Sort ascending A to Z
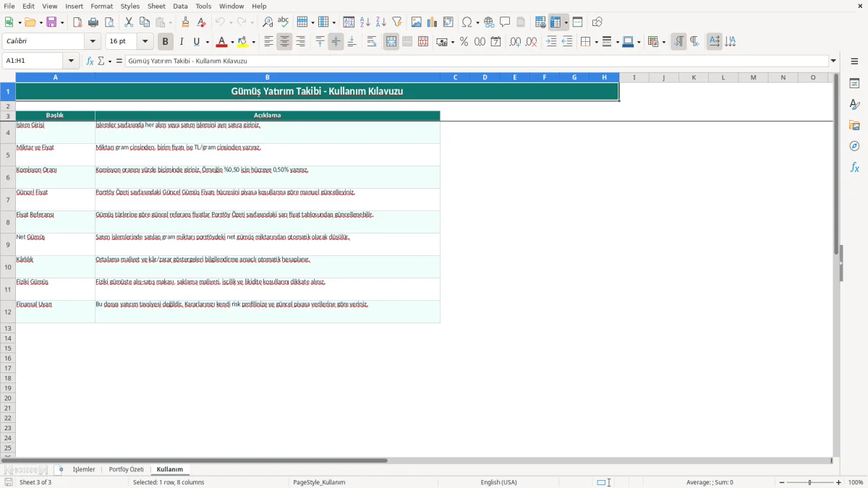 coord(365,22)
